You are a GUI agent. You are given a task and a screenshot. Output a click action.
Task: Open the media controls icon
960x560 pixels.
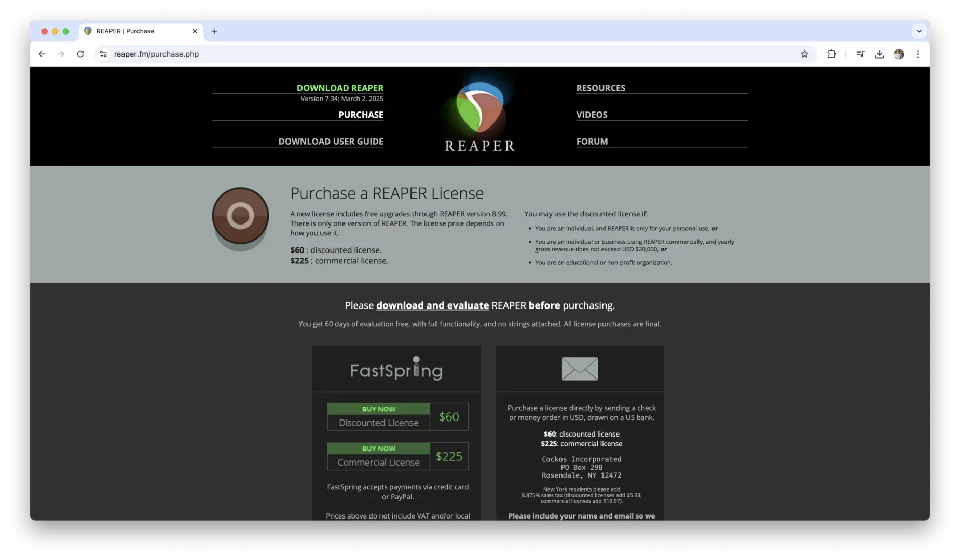[860, 54]
